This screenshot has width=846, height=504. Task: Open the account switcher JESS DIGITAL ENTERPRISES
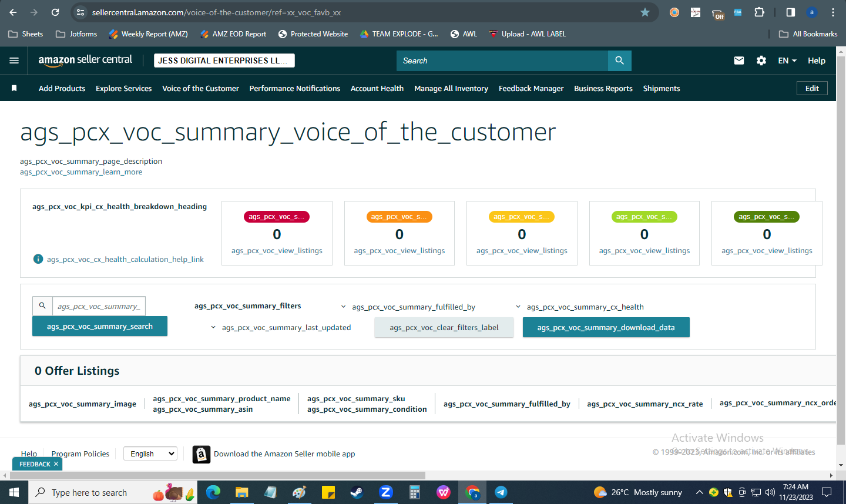[224, 61]
